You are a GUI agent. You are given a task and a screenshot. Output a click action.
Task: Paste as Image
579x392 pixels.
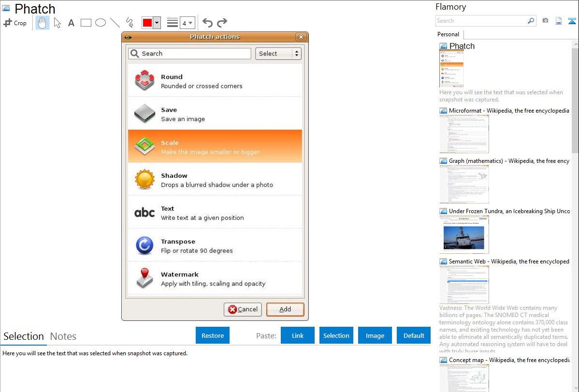point(375,335)
